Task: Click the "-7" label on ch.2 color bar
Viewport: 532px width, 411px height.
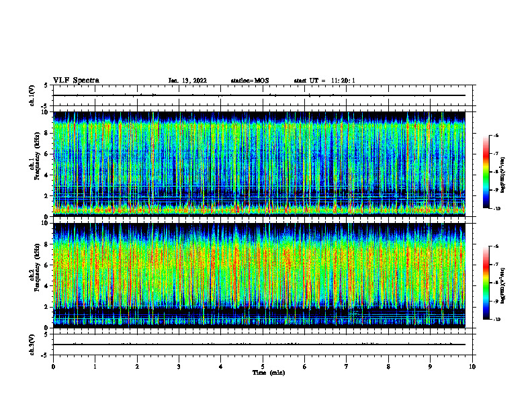Action: (x=496, y=265)
